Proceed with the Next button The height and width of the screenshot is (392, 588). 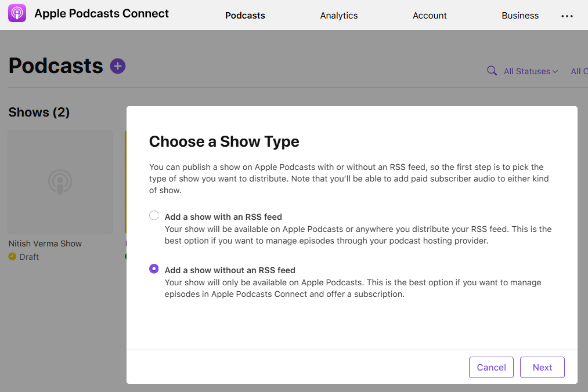(x=542, y=367)
